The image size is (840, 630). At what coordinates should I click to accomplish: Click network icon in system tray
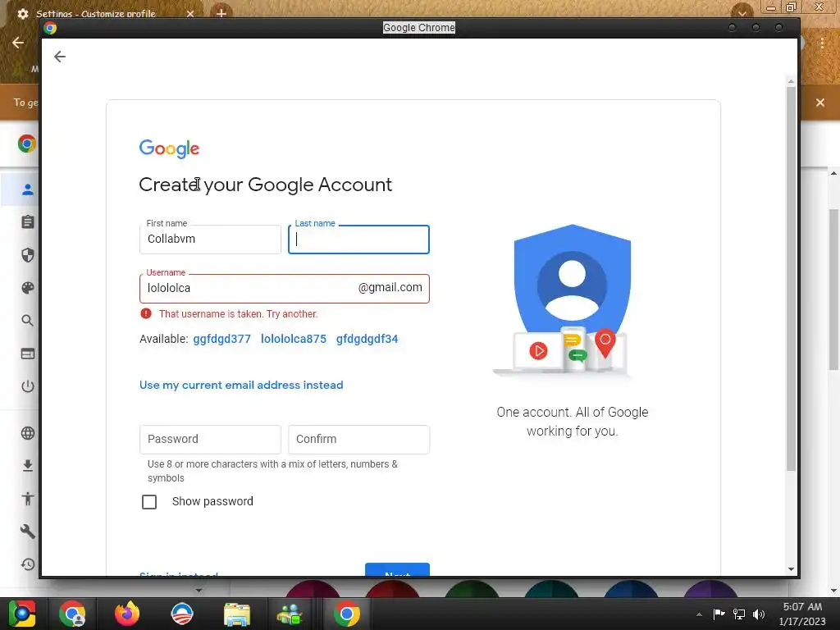pos(739,614)
